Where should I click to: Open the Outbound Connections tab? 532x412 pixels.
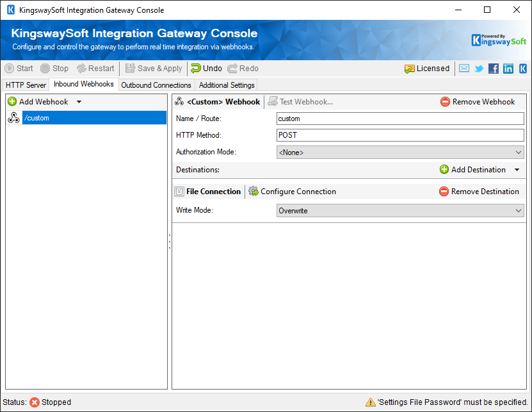[x=156, y=85]
